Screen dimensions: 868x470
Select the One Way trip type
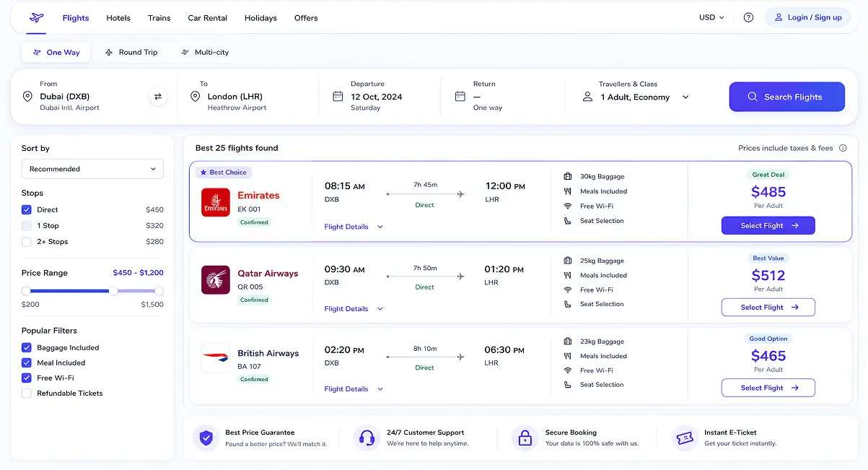[56, 53]
